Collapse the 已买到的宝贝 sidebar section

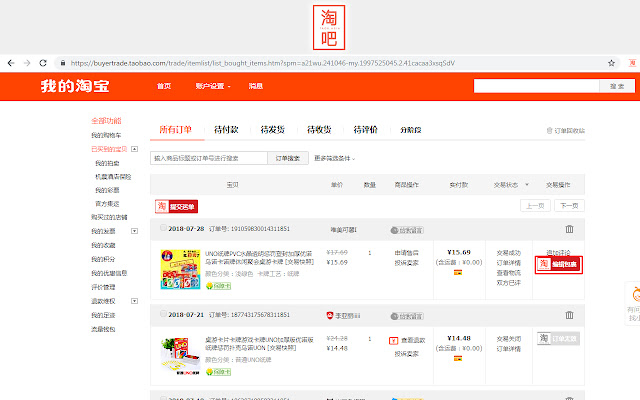(x=134, y=149)
